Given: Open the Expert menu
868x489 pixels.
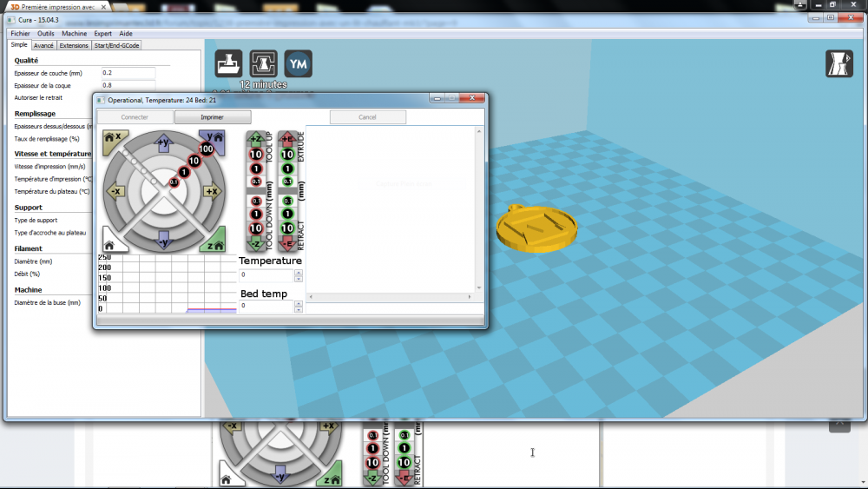Looking at the screenshot, I should tap(103, 33).
